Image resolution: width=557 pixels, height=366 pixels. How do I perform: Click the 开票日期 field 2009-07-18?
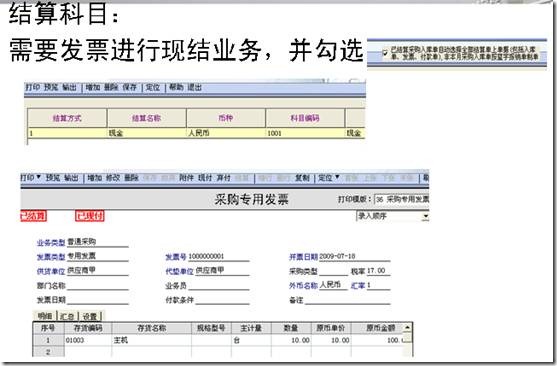click(x=355, y=257)
